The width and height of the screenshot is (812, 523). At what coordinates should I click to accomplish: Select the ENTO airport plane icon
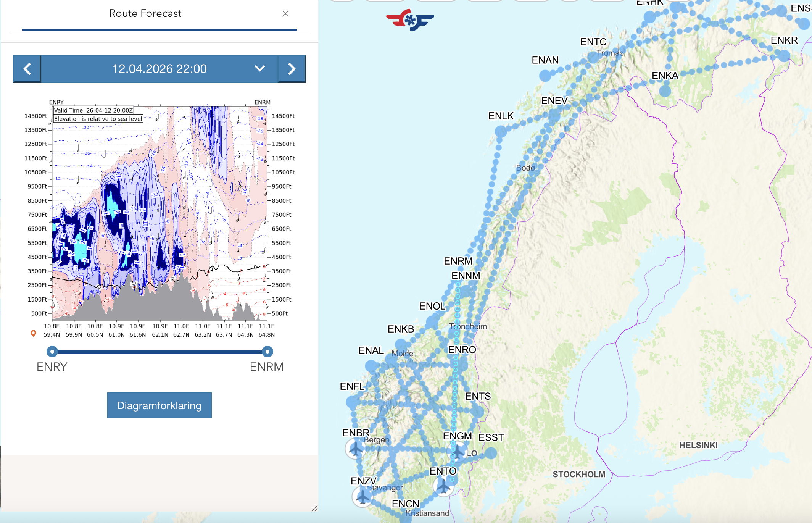[443, 486]
